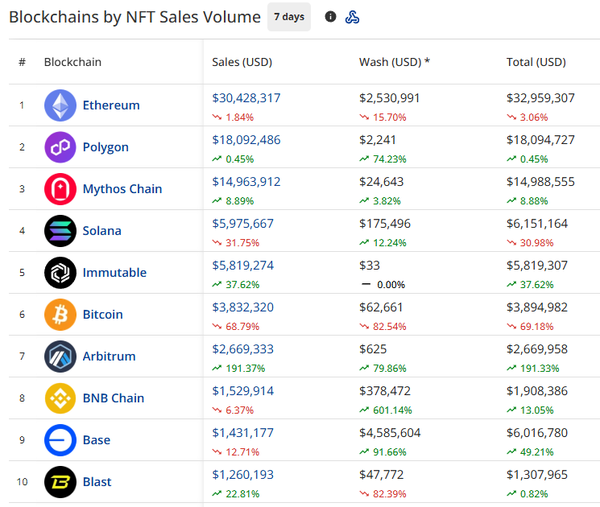This screenshot has height=507, width=600.
Task: Click the Base logo icon
Action: (x=60, y=440)
